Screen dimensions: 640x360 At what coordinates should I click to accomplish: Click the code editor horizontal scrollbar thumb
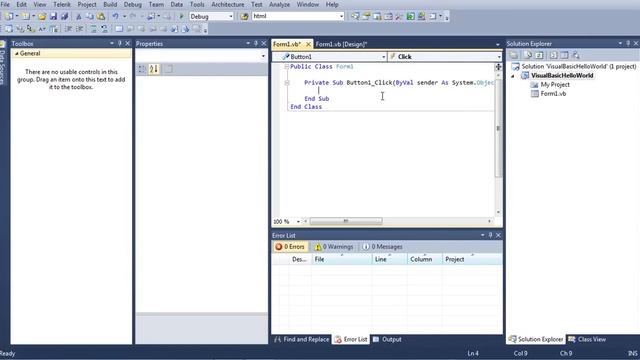[x=346, y=221]
